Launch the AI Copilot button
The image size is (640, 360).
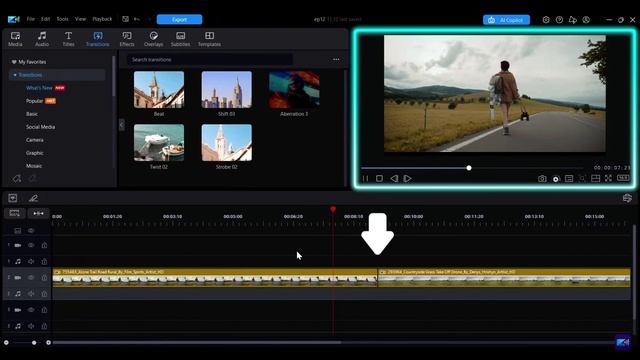pos(506,20)
